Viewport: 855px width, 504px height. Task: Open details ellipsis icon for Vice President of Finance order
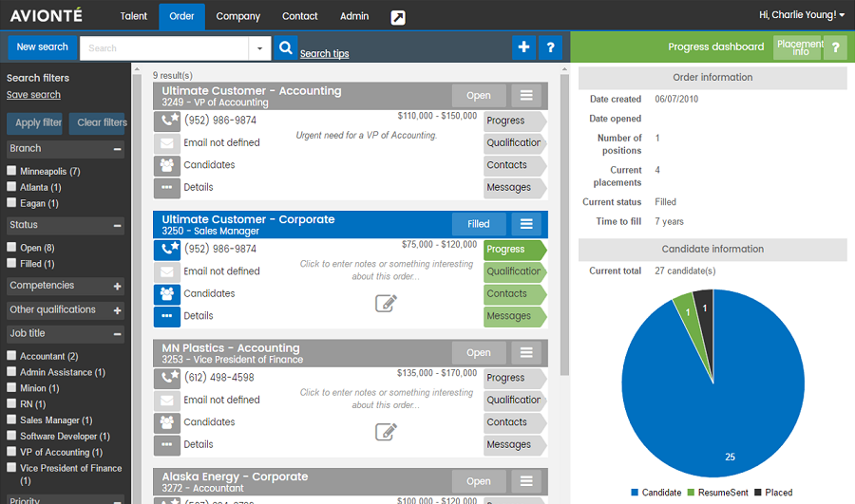click(x=167, y=444)
